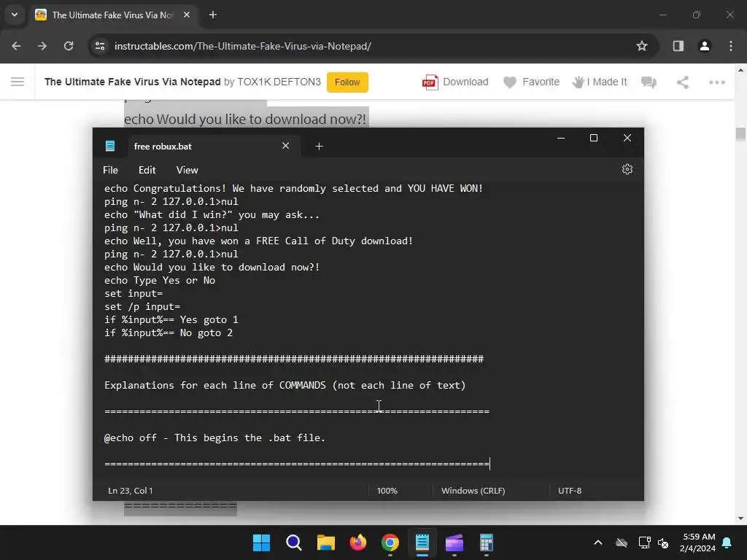Click page text 'echo Would you like to download now?!'
This screenshot has width=747, height=560.
coord(245,119)
